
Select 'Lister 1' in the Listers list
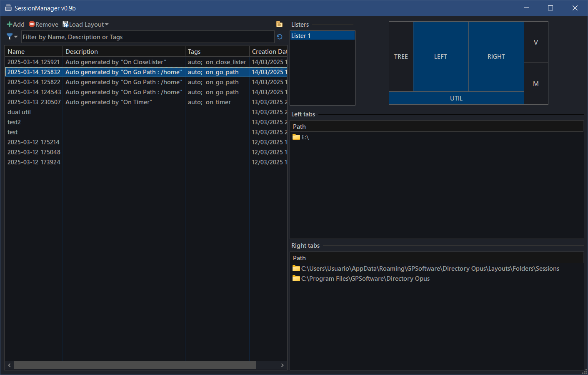tap(323, 36)
